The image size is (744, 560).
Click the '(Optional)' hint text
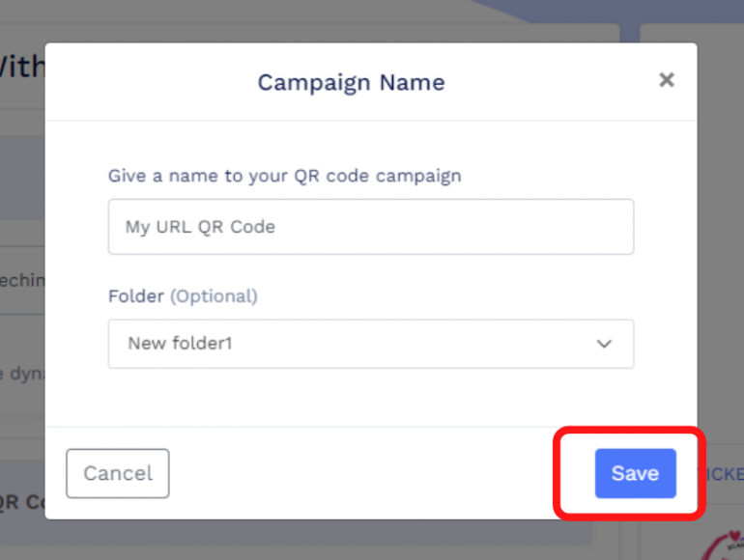(214, 296)
